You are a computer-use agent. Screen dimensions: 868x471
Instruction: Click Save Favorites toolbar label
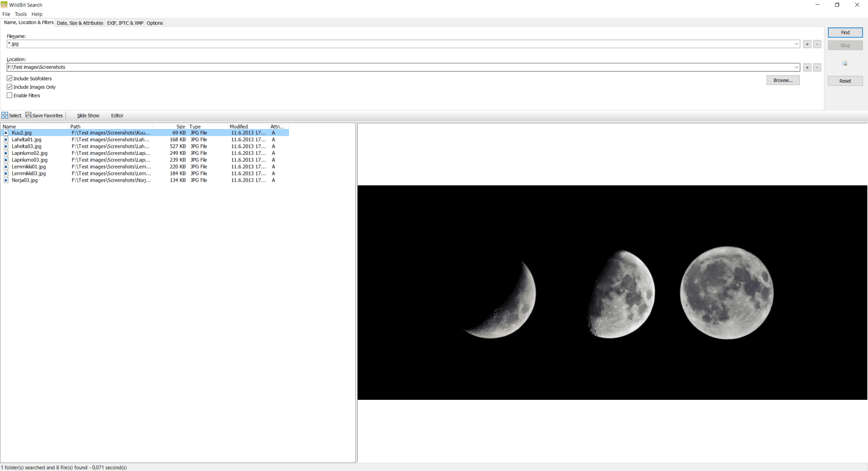click(x=48, y=116)
